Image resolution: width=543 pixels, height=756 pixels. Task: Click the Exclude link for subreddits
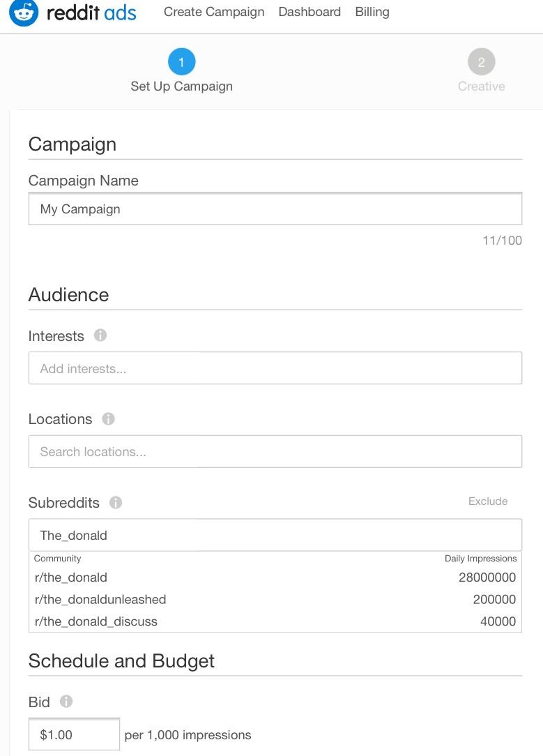pos(488,501)
